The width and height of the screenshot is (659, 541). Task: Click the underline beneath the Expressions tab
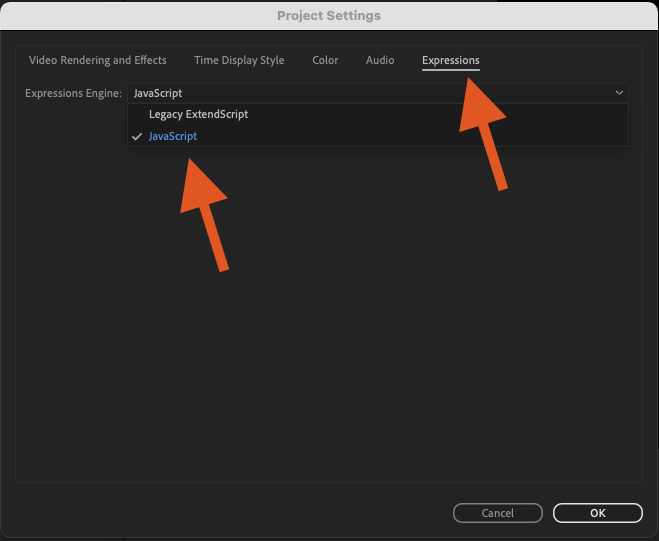point(451,69)
